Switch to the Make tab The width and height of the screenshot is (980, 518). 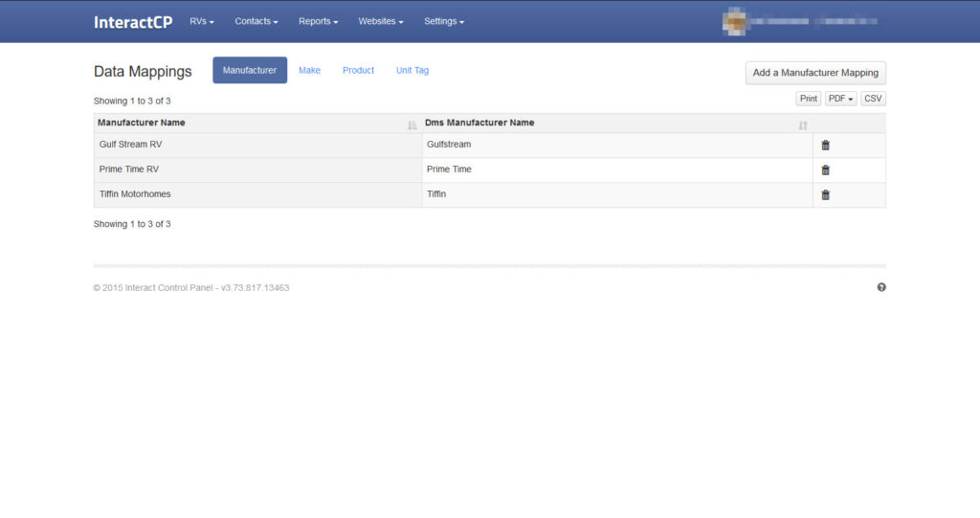pos(309,70)
